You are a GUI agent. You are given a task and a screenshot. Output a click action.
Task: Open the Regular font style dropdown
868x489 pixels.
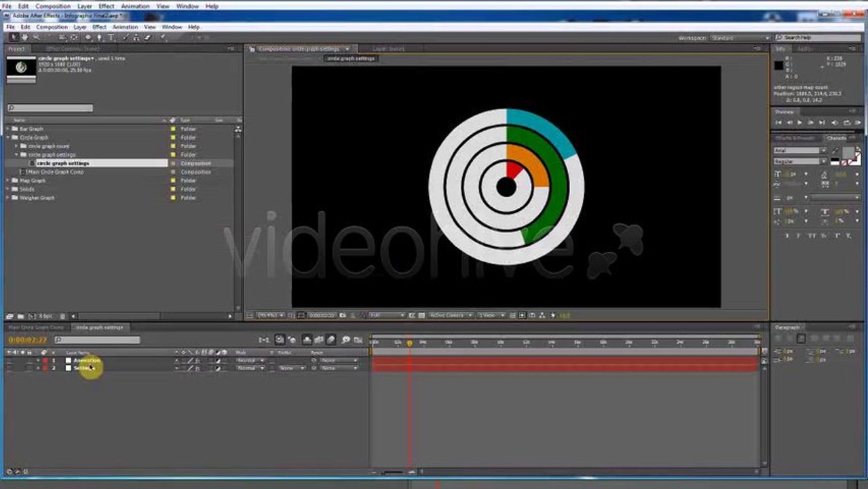(x=801, y=162)
